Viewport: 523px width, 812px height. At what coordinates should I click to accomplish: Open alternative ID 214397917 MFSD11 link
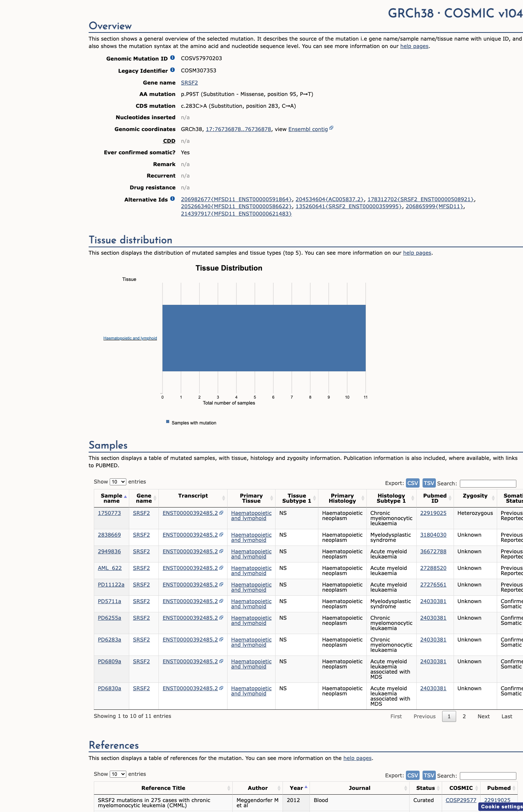pyautogui.click(x=236, y=214)
